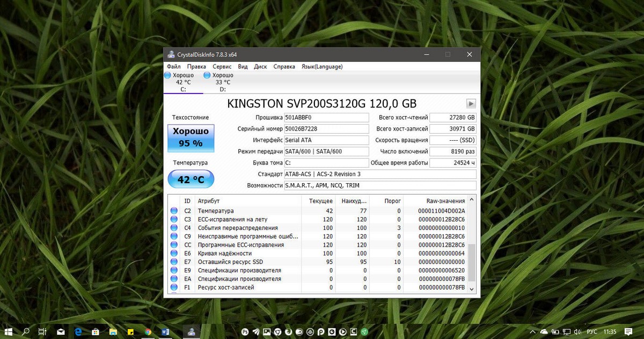Open the Правка menu
Screen dimensions: 644x339
point(196,67)
